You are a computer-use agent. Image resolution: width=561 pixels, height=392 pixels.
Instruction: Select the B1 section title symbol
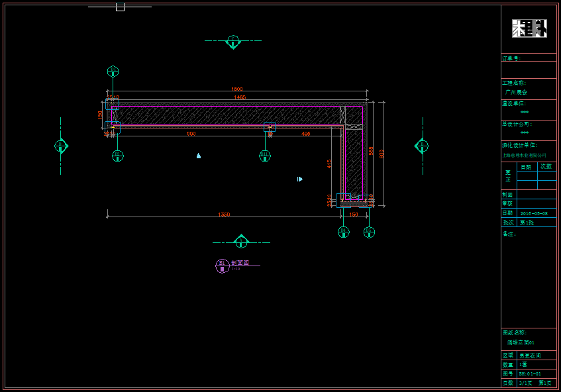pos(223,266)
